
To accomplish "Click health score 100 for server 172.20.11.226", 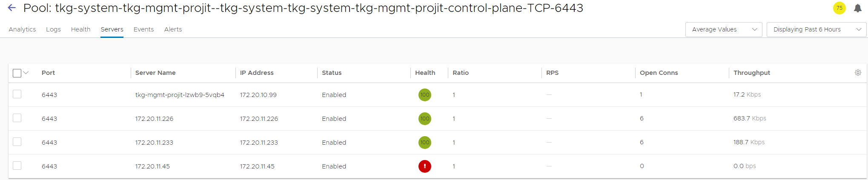I will point(424,119).
